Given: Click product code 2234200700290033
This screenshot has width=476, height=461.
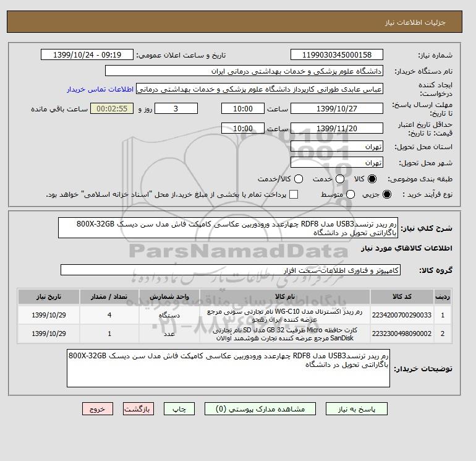Looking at the screenshot, I should tap(402, 315).
